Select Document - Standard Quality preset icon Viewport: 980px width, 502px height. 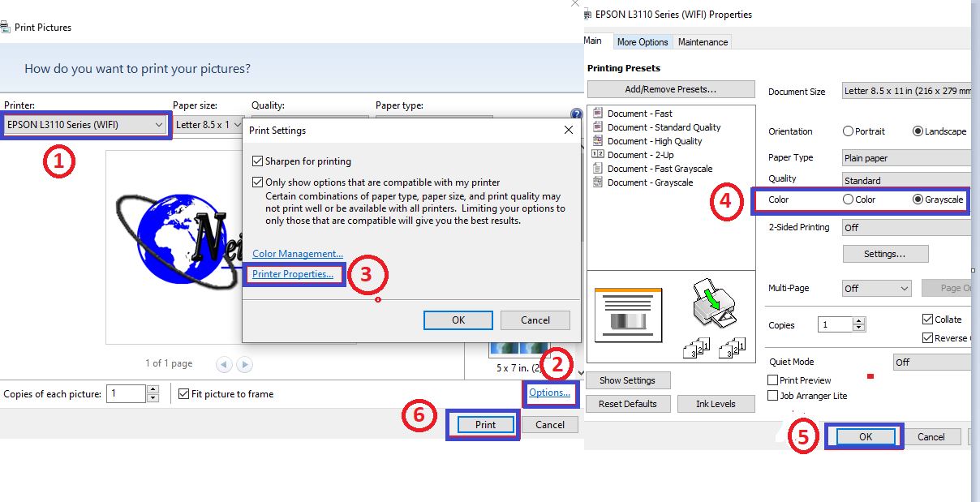pyautogui.click(x=598, y=127)
